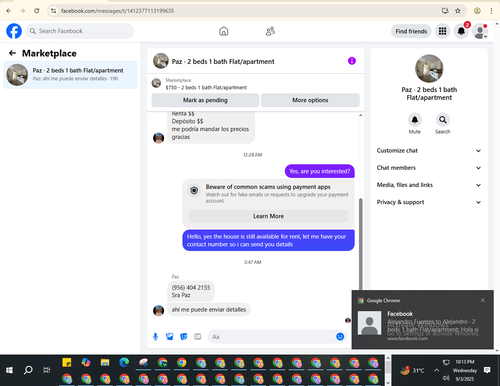This screenshot has width=500, height=386.
Task: Open Microsoft Edge from the taskbar
Action: [124, 362]
